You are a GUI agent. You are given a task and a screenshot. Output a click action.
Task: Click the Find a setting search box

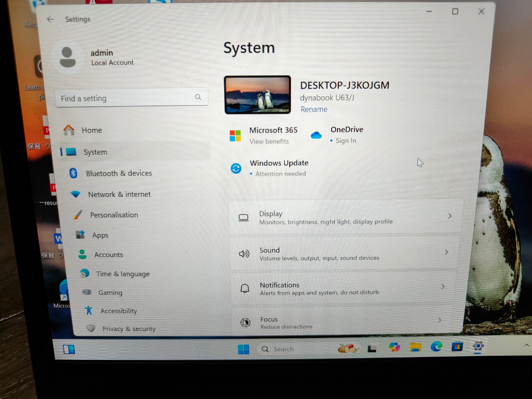(132, 98)
